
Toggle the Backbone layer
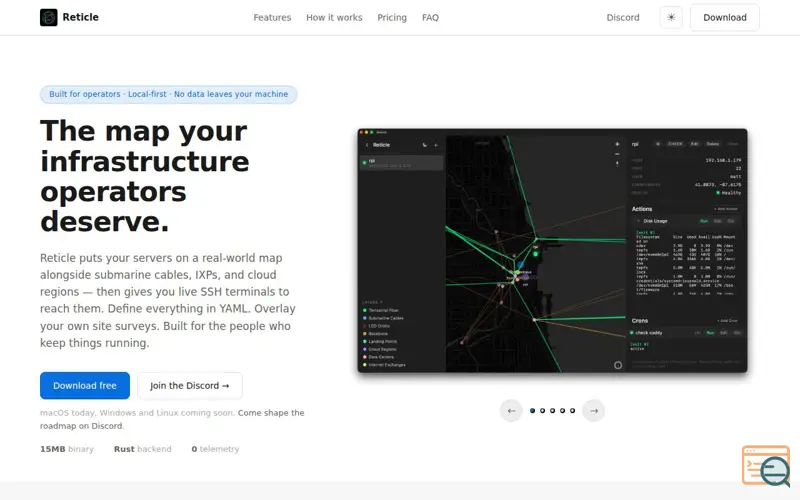(375, 334)
